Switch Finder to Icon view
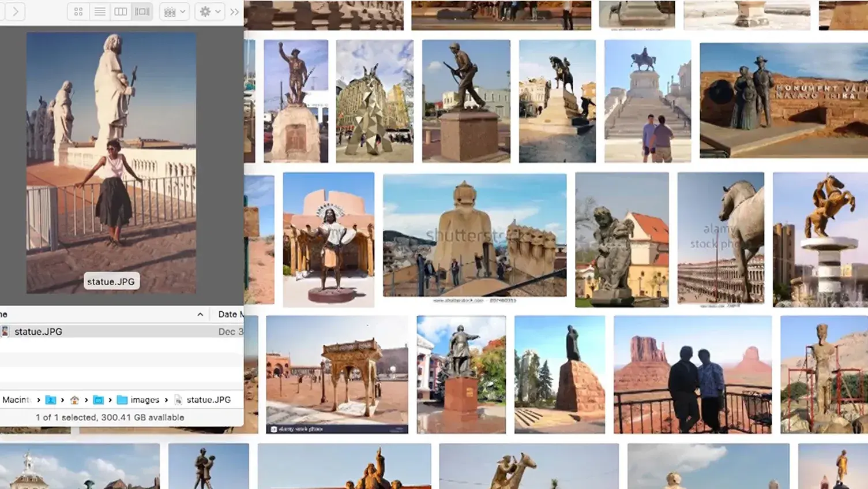Image resolution: width=868 pixels, height=489 pixels. click(x=78, y=11)
